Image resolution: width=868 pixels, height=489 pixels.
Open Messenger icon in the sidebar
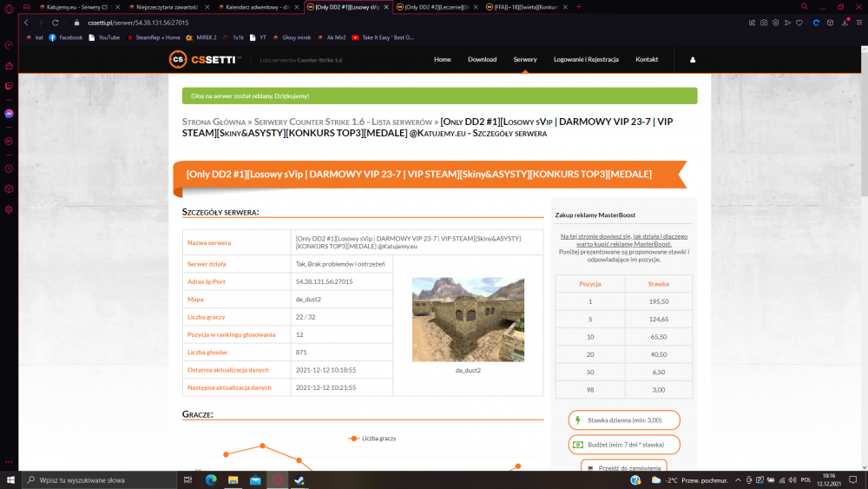(x=9, y=114)
